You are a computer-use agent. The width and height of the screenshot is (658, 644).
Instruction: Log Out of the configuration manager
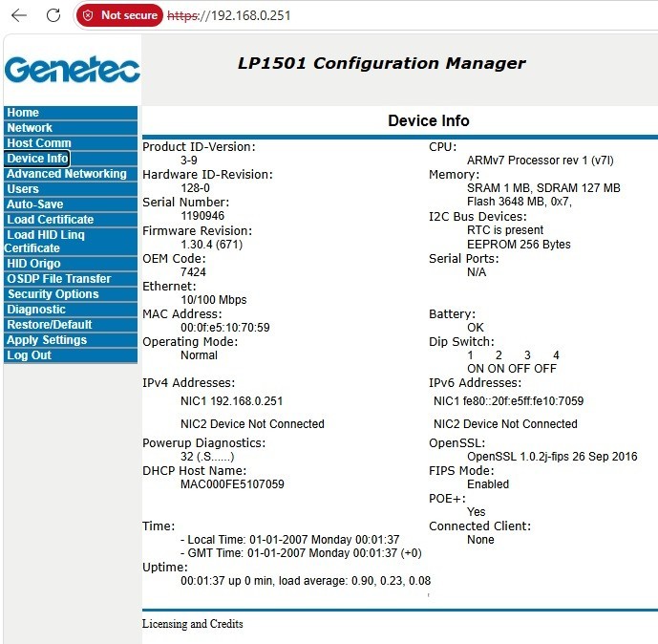click(29, 355)
